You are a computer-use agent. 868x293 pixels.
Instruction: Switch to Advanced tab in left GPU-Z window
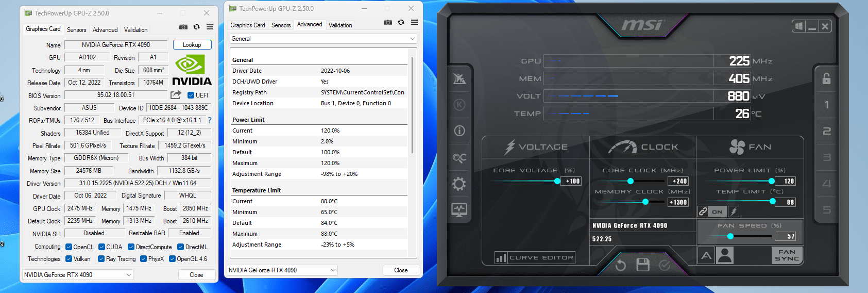coord(105,30)
